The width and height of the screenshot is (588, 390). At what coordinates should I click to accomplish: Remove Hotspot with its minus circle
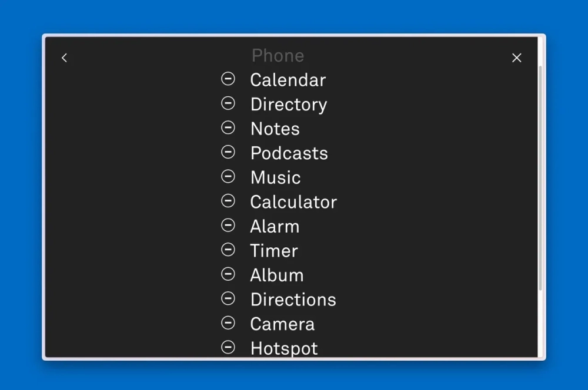(228, 347)
